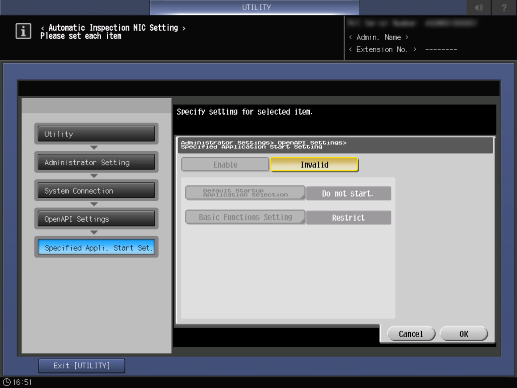
Task: Open help with the question mark icon
Action: point(504,7)
